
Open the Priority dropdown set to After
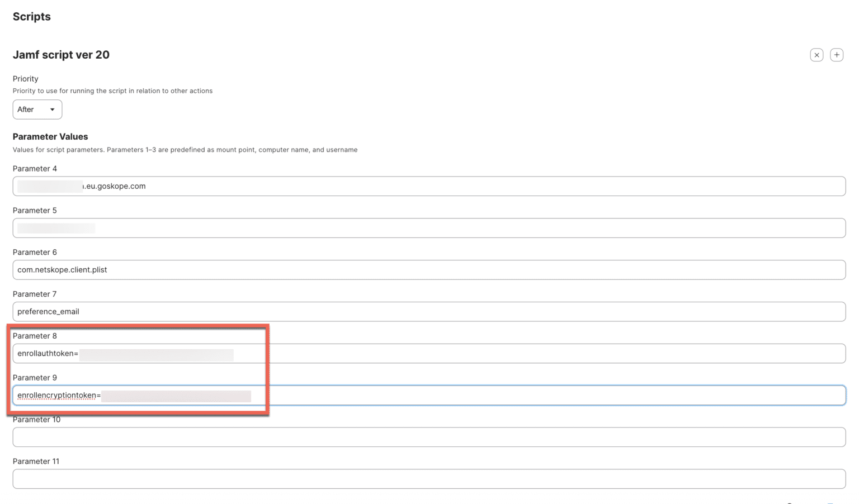tap(37, 109)
